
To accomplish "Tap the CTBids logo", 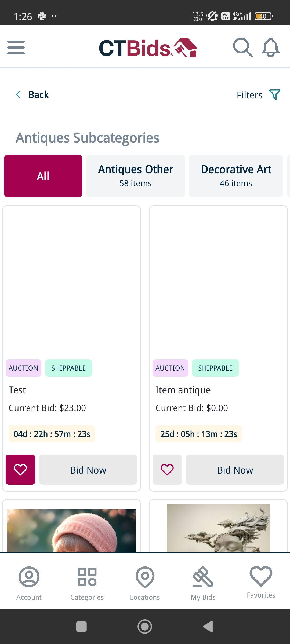I will 148,48.
